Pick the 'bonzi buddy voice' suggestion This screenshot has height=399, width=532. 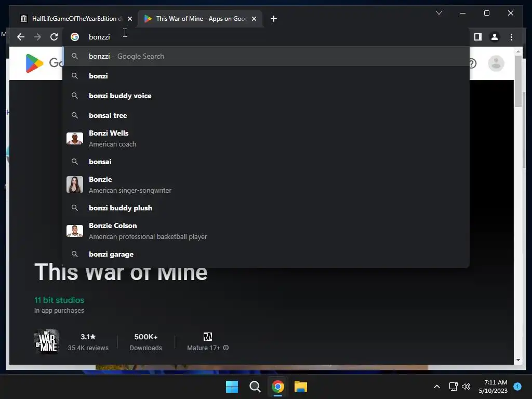266,96
